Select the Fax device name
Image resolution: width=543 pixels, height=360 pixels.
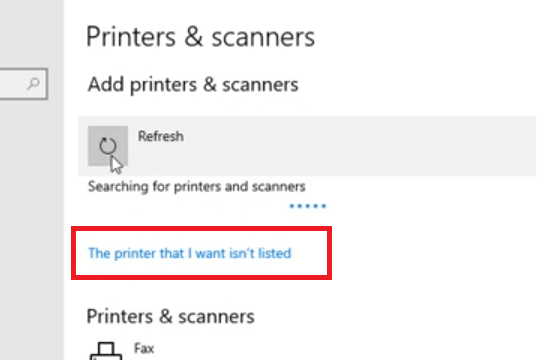point(144,348)
